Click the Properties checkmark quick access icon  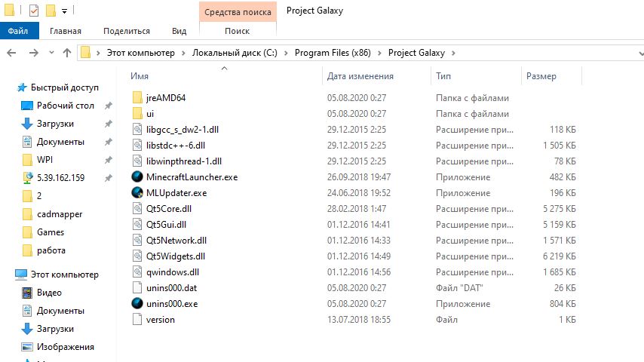(34, 11)
